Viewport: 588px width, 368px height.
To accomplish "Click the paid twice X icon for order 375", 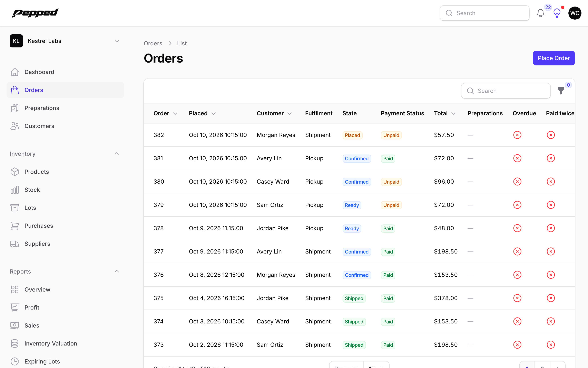I will click(551, 298).
